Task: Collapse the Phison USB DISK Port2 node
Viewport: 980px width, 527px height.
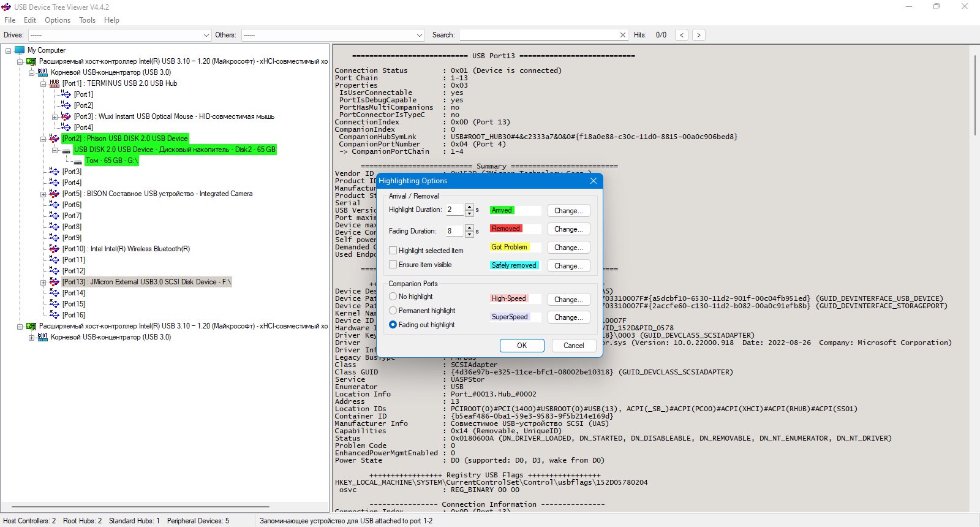Action: pos(43,138)
